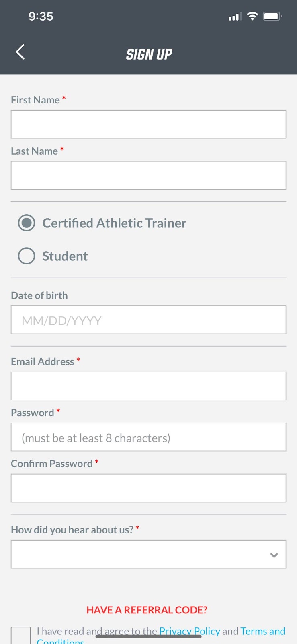Select the Student radio button
The height and width of the screenshot is (644, 297).
27,256
